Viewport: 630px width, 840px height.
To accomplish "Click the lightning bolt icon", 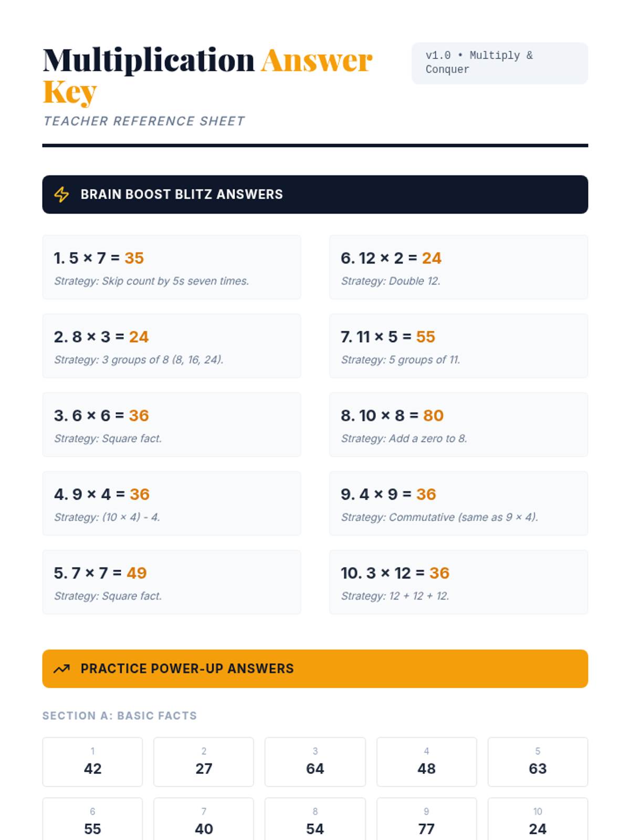I will pyautogui.click(x=61, y=194).
